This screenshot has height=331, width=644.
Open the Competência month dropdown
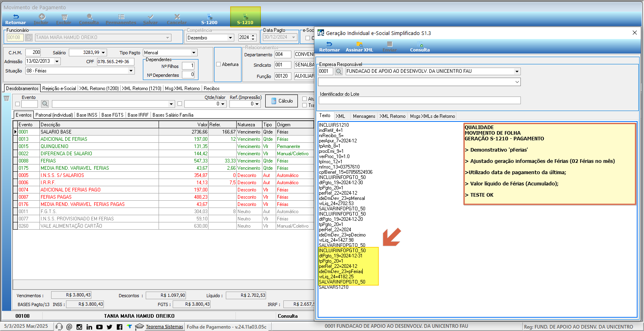pyautogui.click(x=231, y=37)
